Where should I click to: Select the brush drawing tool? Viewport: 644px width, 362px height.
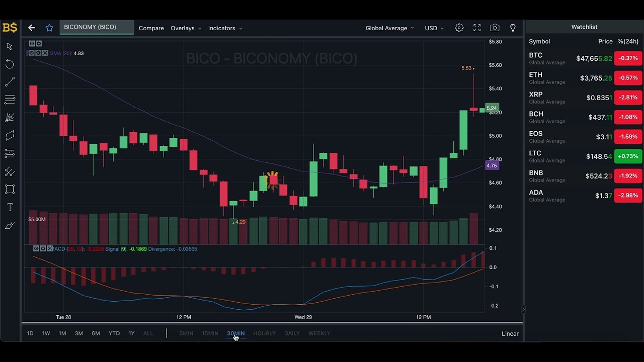point(10,225)
